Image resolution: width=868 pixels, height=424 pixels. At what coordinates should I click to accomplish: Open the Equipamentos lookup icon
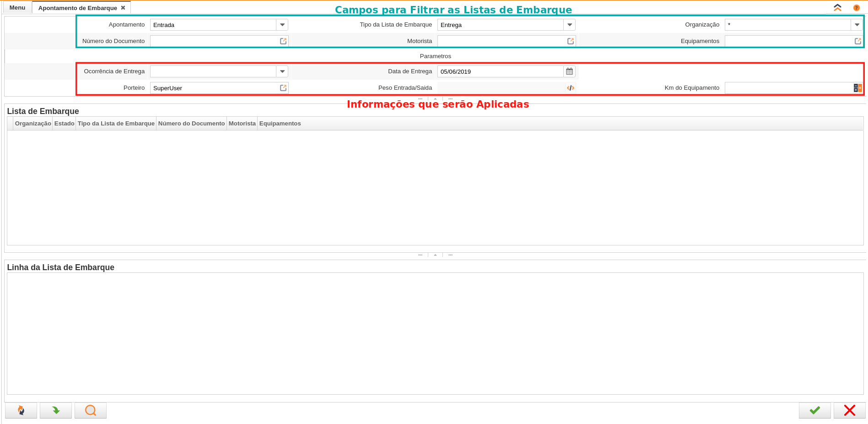point(857,41)
